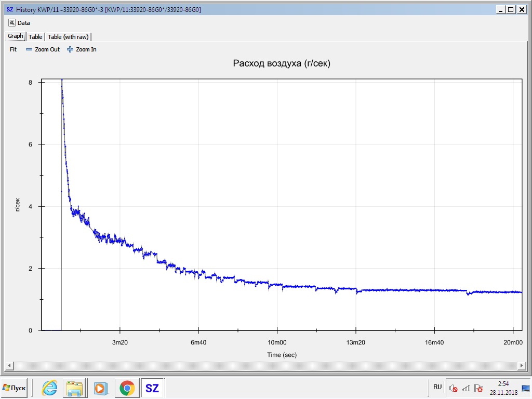This screenshot has height=399, width=532.
Task: Click the Zoom In button
Action: click(x=82, y=49)
